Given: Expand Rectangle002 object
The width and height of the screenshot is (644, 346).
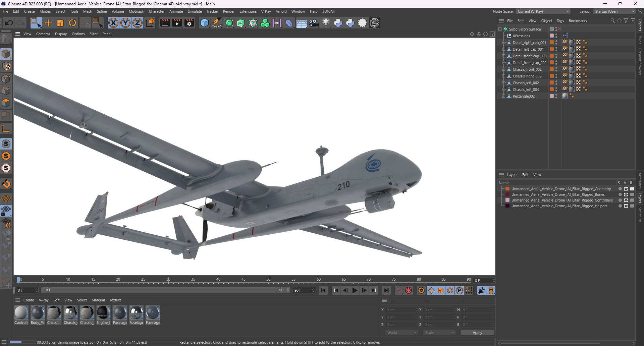Looking at the screenshot, I should click(x=503, y=96).
